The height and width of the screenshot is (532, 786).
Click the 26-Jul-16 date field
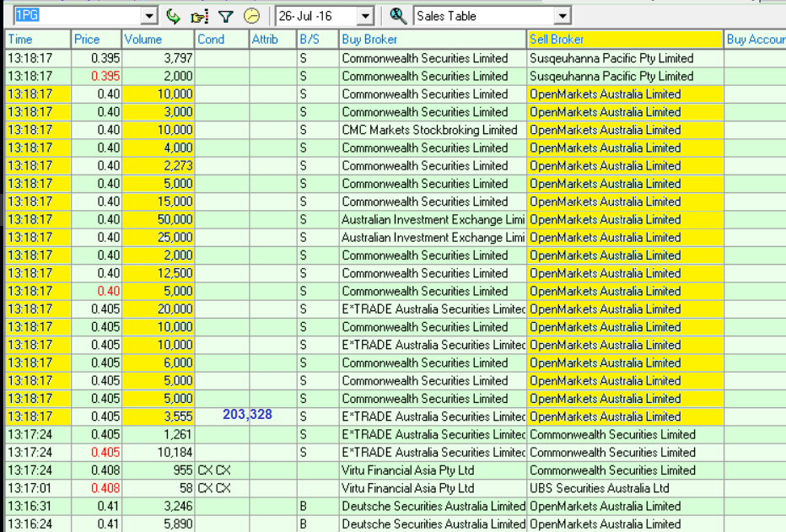(317, 16)
